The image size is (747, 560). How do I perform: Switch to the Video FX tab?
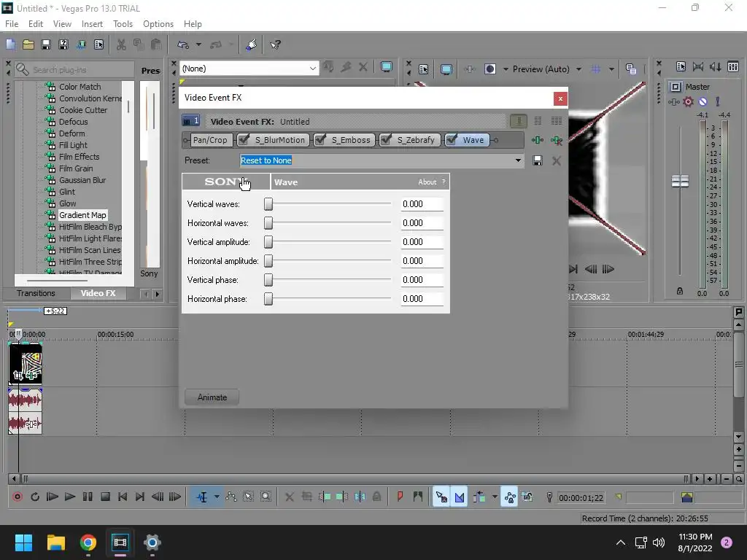coord(98,293)
